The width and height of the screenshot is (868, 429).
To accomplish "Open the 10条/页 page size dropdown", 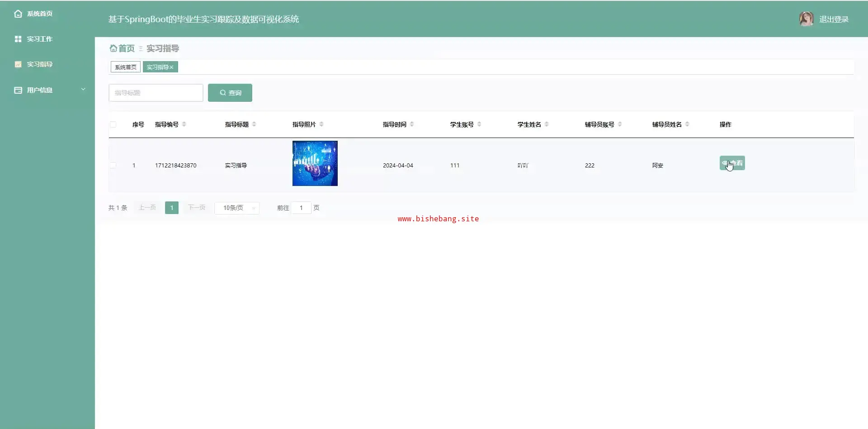I will (237, 208).
